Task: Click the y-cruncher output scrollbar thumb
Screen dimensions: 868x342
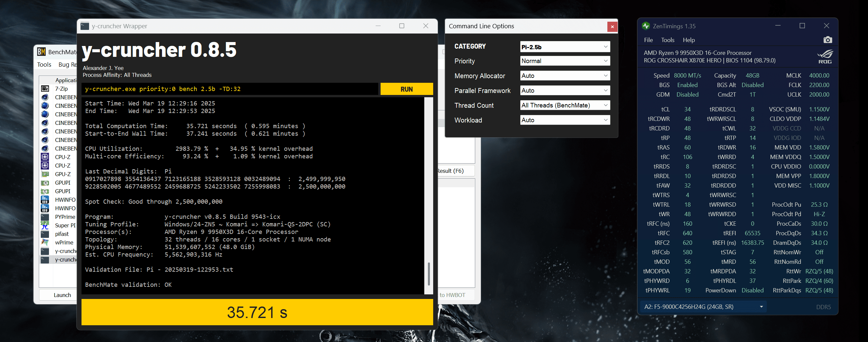Action: (429, 274)
